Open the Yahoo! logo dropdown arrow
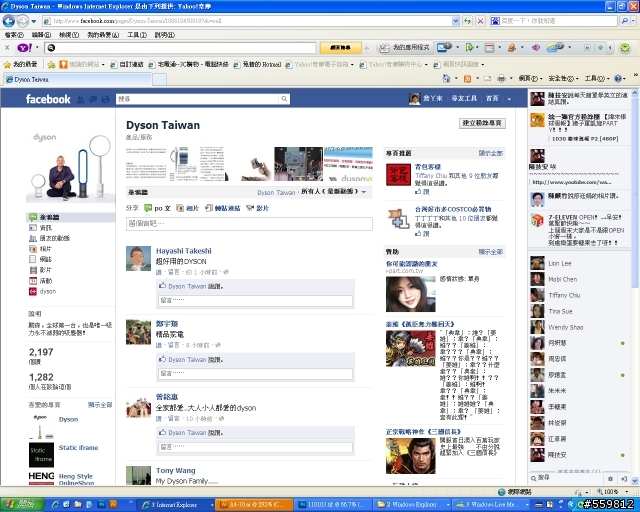This screenshot has width=640, height=512. pos(37,48)
